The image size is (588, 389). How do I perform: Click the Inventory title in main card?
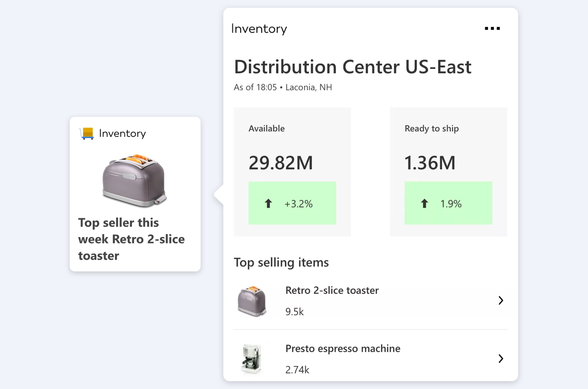(259, 29)
